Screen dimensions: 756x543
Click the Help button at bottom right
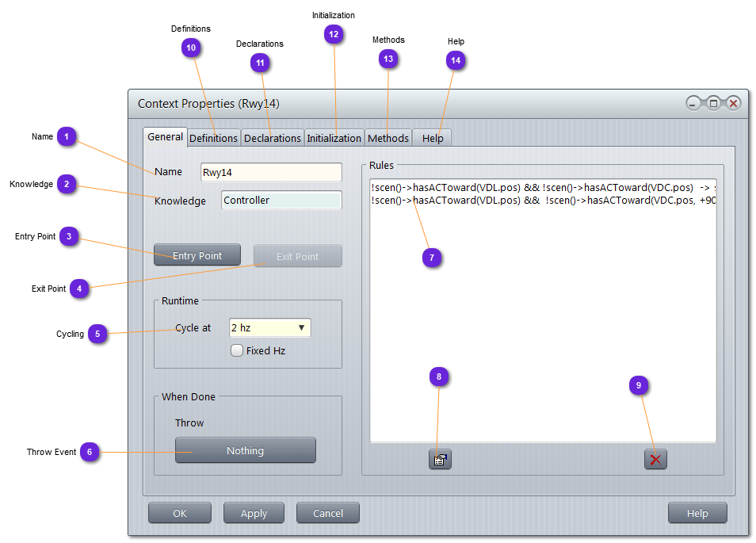[697, 513]
